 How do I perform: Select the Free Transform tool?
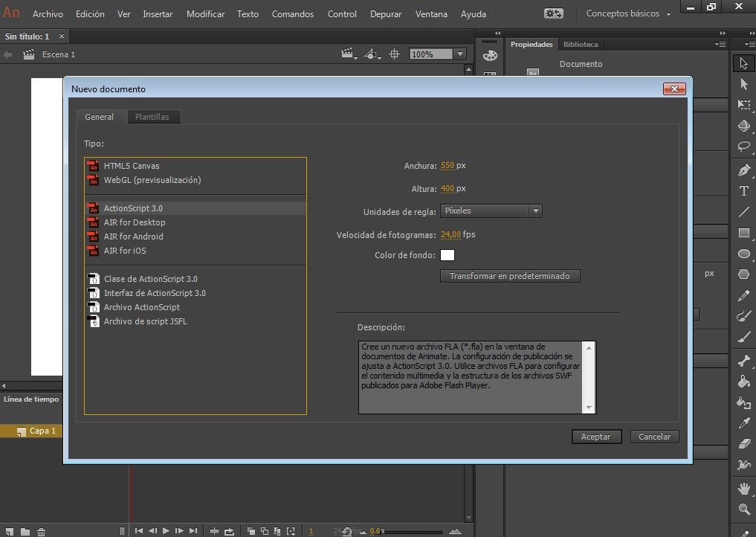743,105
